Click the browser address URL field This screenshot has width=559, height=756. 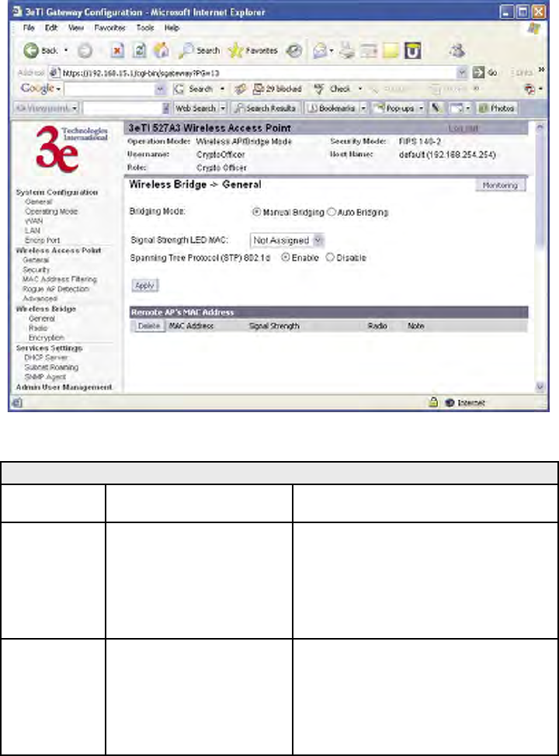(x=258, y=73)
